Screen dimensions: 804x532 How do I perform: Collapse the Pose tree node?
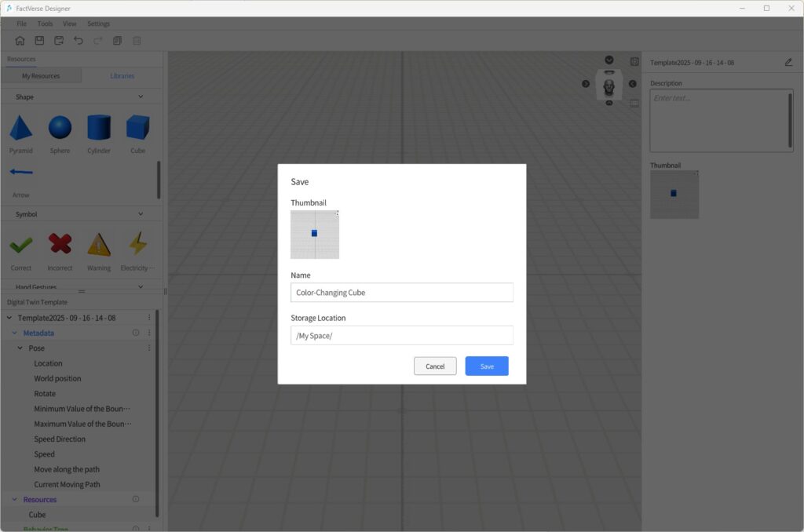[20, 348]
